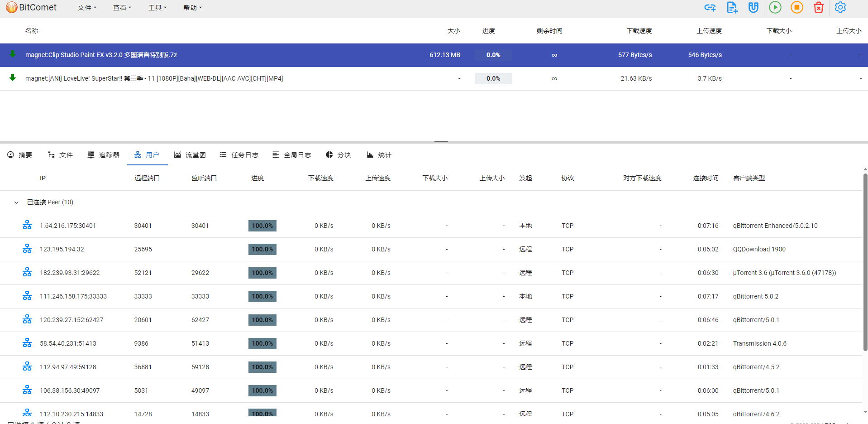Click connection time 0:07:17
Screen dimensions: 868x424
point(708,296)
